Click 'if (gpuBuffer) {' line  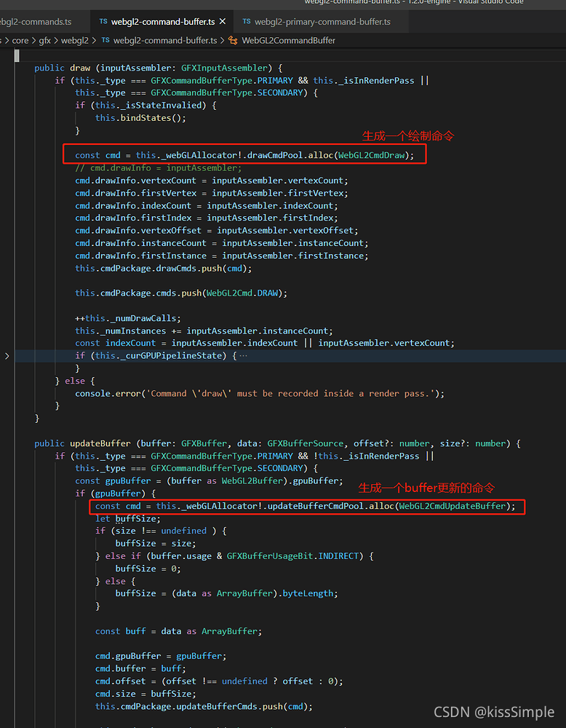pyautogui.click(x=116, y=494)
